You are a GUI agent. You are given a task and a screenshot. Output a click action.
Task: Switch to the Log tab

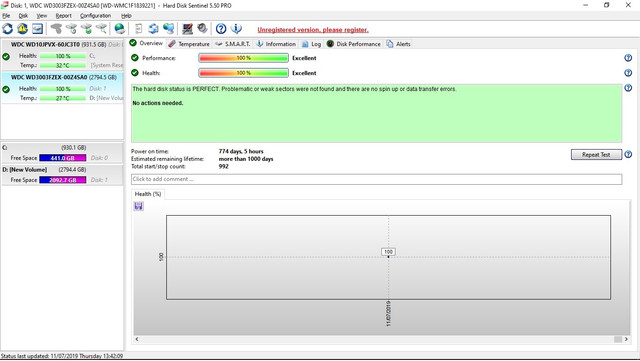[311, 44]
